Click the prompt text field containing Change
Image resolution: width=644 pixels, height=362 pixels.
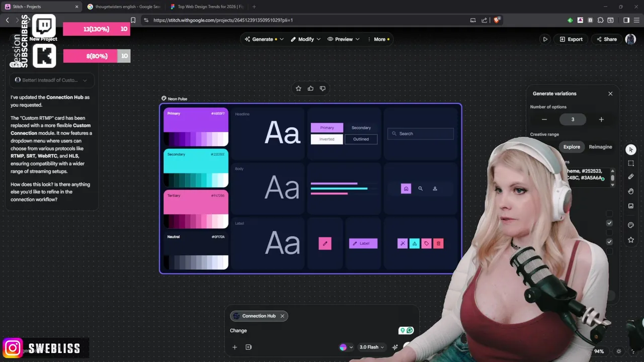(312, 330)
